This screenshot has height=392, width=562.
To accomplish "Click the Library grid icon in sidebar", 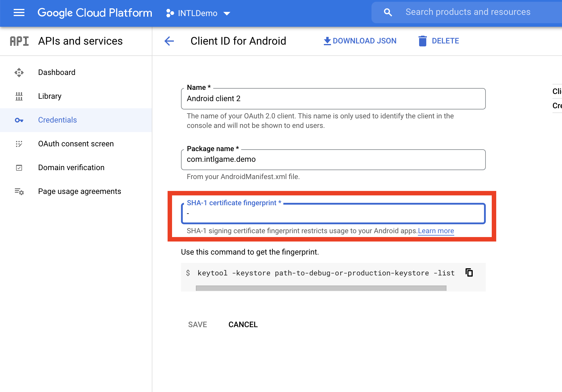I will click(x=19, y=96).
